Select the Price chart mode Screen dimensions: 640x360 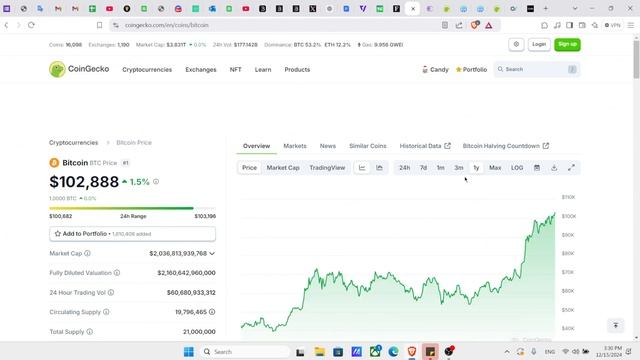tap(249, 168)
